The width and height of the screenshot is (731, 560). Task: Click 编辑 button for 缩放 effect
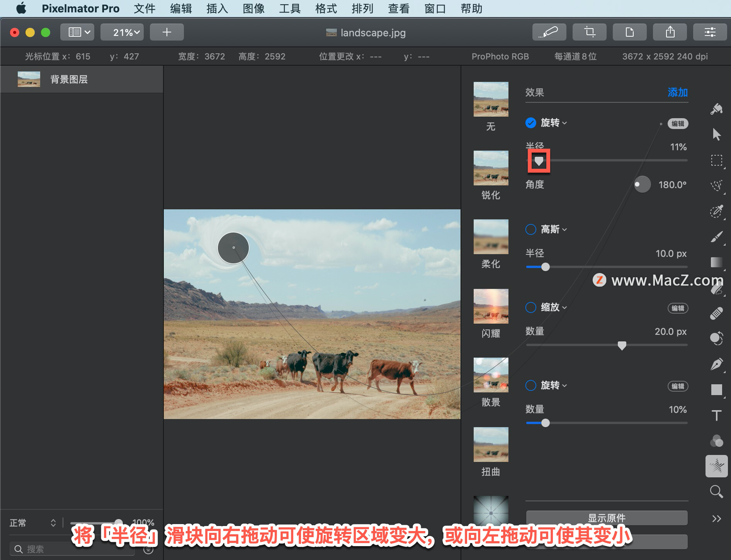tap(678, 308)
